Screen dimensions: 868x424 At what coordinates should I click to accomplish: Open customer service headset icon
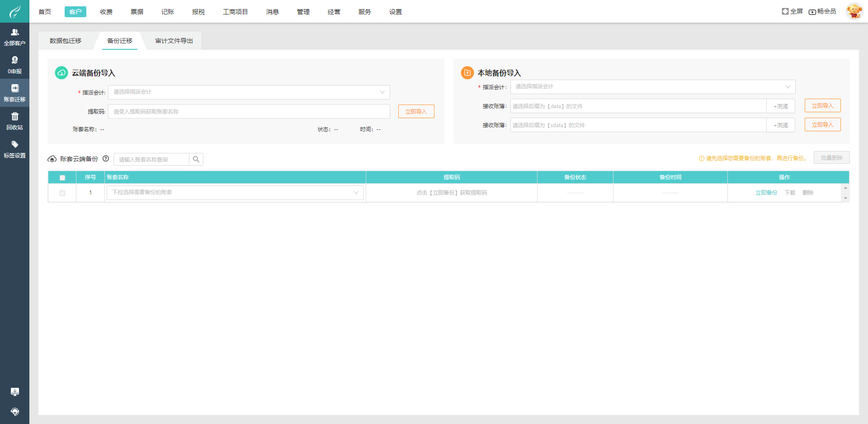click(x=14, y=412)
